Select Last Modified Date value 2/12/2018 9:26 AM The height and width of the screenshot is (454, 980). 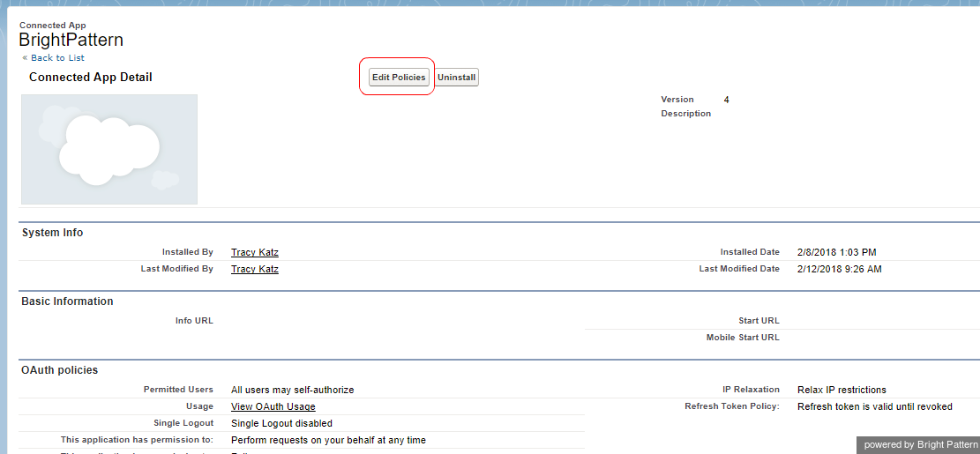840,269
